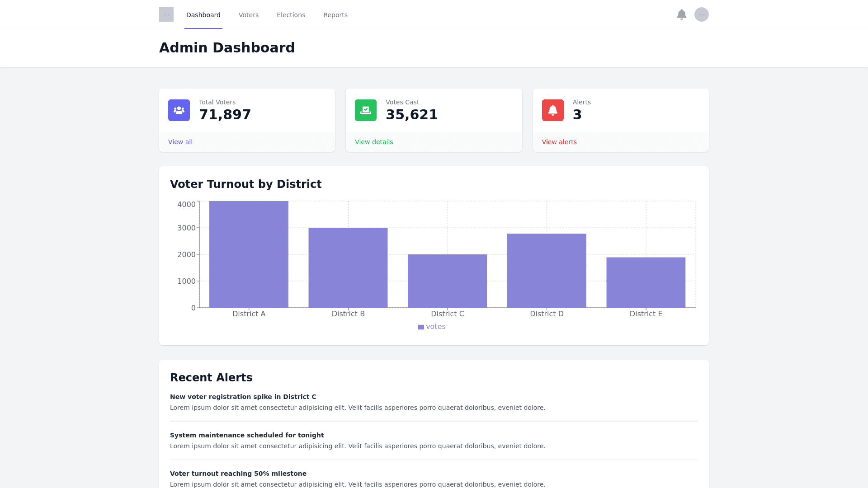Go to the Elections tab
This screenshot has height=488, width=868.
(x=291, y=15)
